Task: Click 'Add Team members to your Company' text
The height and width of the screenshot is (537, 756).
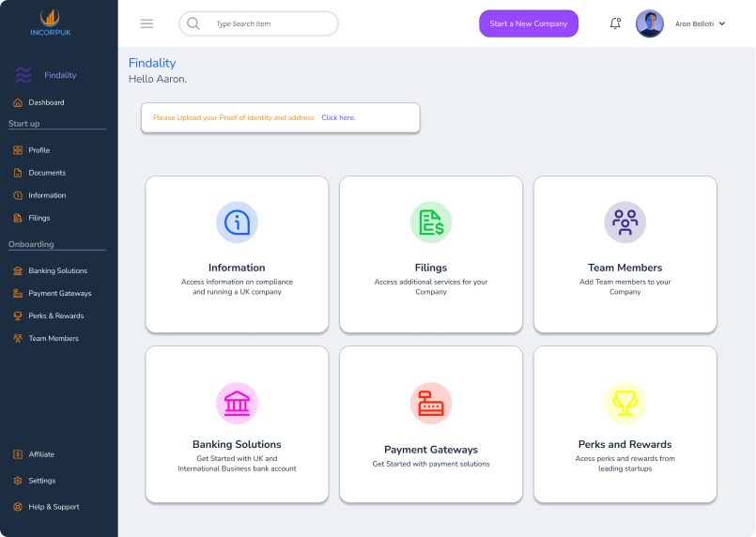Action: 625,287
